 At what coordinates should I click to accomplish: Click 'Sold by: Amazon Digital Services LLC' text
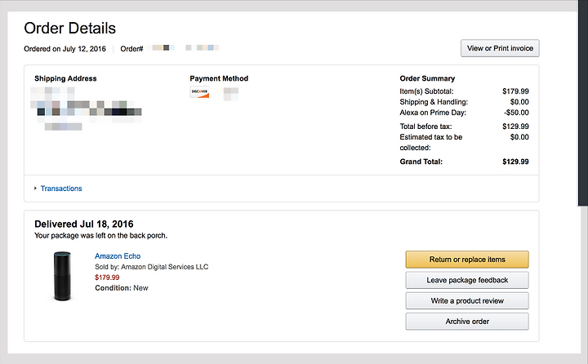[x=152, y=267]
